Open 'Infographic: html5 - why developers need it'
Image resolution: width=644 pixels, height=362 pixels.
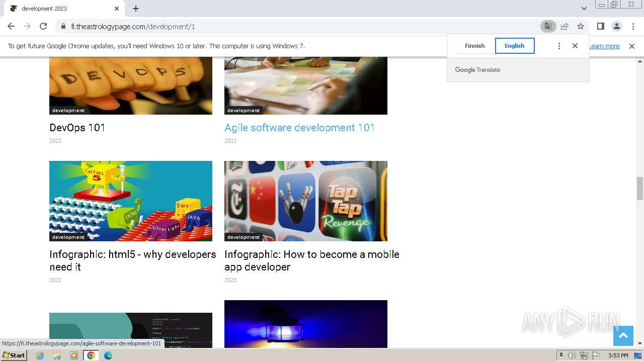pos(133,260)
